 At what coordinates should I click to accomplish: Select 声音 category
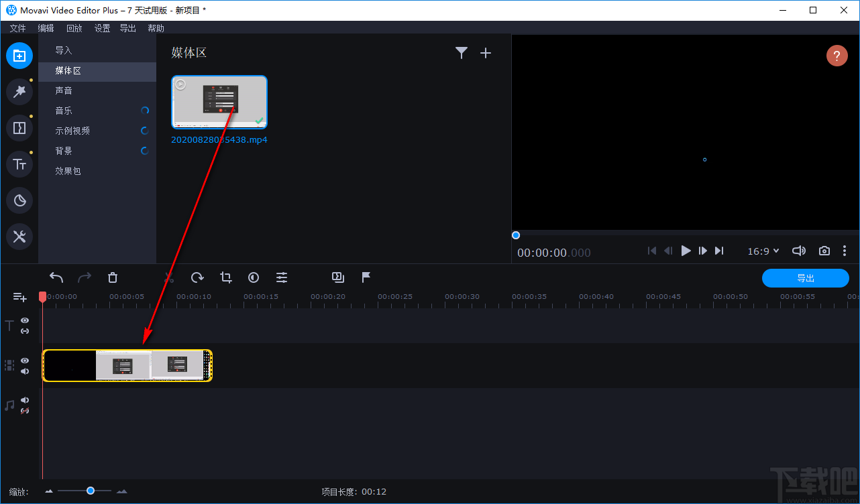tap(97, 90)
